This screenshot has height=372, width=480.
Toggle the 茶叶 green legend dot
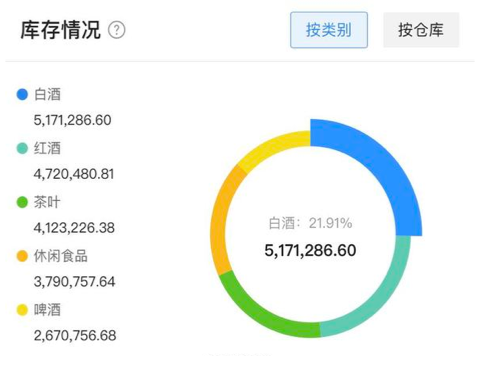click(x=22, y=202)
